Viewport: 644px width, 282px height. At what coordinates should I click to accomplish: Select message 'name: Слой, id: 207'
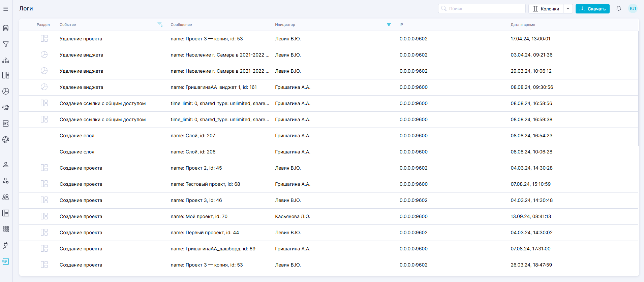193,136
